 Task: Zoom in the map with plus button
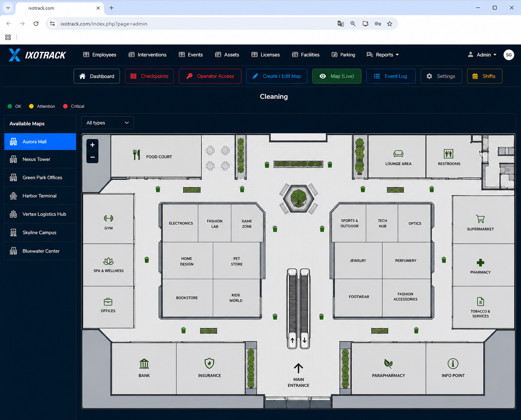click(92, 145)
